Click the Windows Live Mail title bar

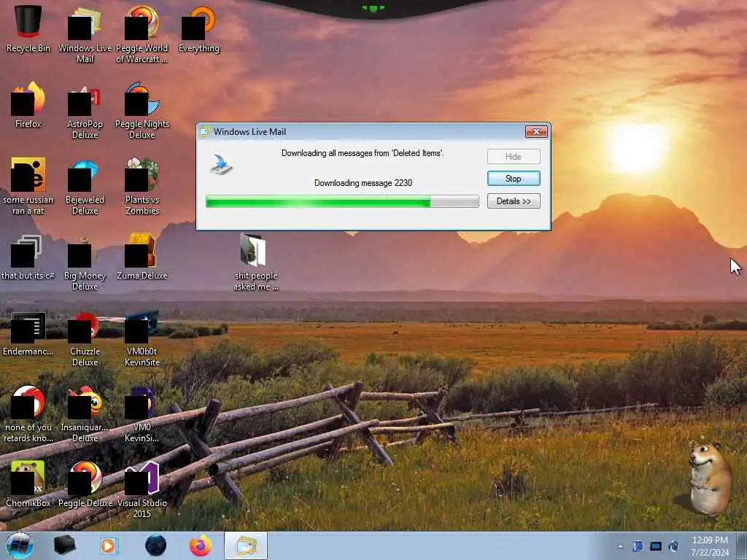tap(362, 132)
